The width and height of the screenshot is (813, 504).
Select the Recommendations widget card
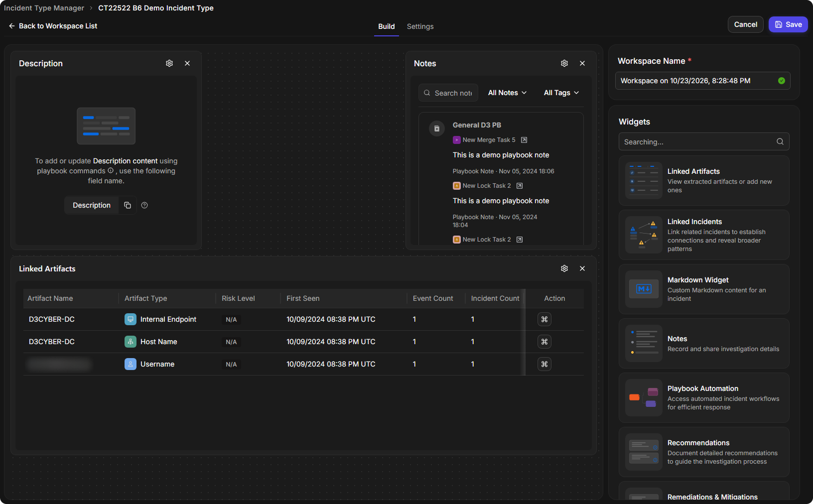tap(704, 452)
